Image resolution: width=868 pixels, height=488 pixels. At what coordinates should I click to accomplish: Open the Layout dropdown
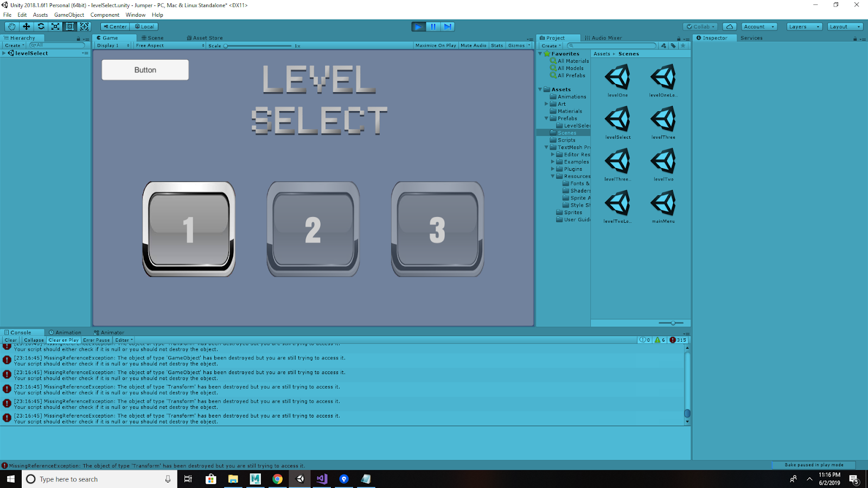pos(845,27)
